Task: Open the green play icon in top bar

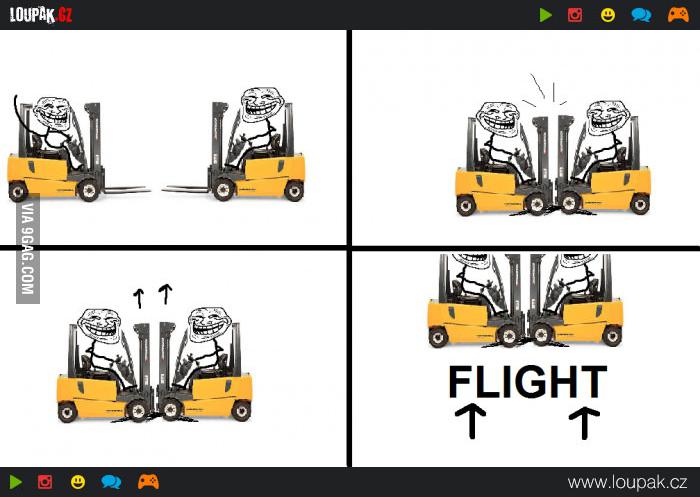Action: coord(546,15)
